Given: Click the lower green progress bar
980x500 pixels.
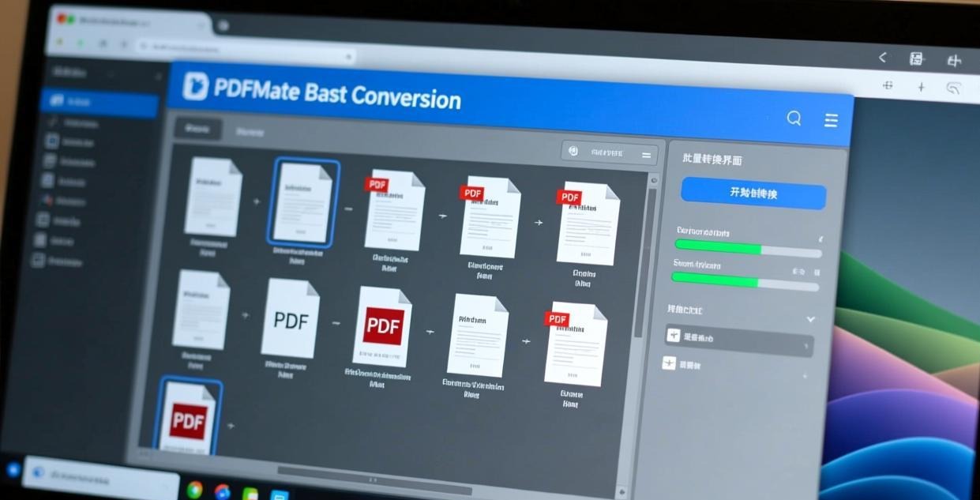Looking at the screenshot, I should coord(745,280).
